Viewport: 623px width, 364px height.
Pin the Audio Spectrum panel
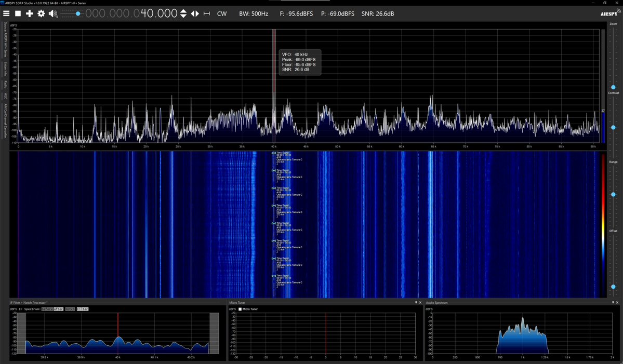613,303
